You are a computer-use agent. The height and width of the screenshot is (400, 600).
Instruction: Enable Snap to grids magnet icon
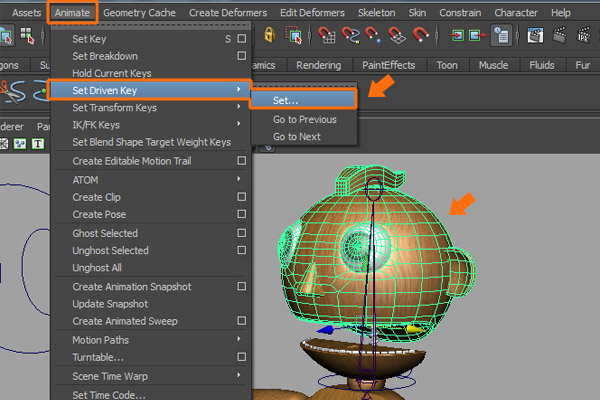click(x=327, y=37)
